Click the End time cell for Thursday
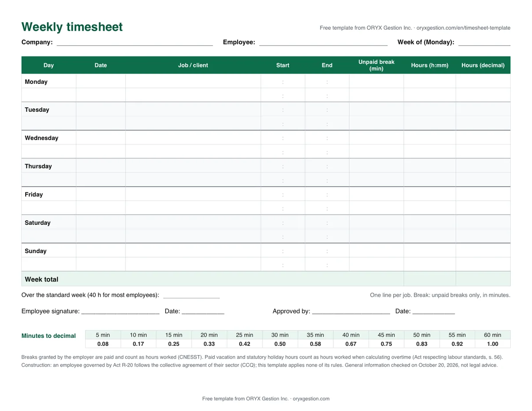532x411 pixels. point(327,166)
